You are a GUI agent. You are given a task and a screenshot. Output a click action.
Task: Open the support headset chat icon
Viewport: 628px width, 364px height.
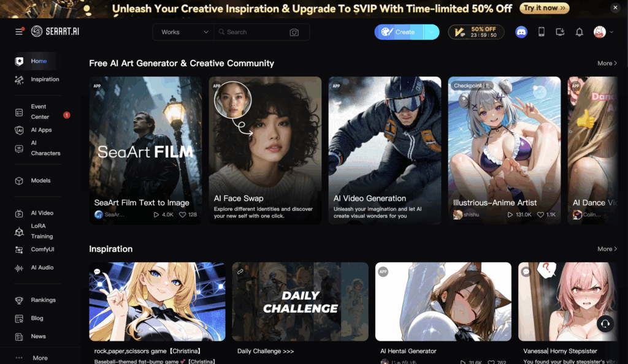(605, 323)
